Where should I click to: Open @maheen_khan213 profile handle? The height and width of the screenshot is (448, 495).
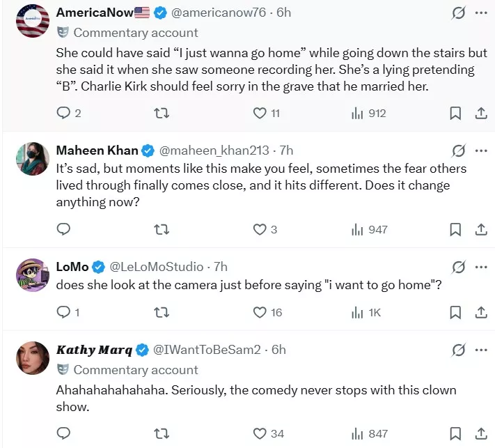click(214, 150)
